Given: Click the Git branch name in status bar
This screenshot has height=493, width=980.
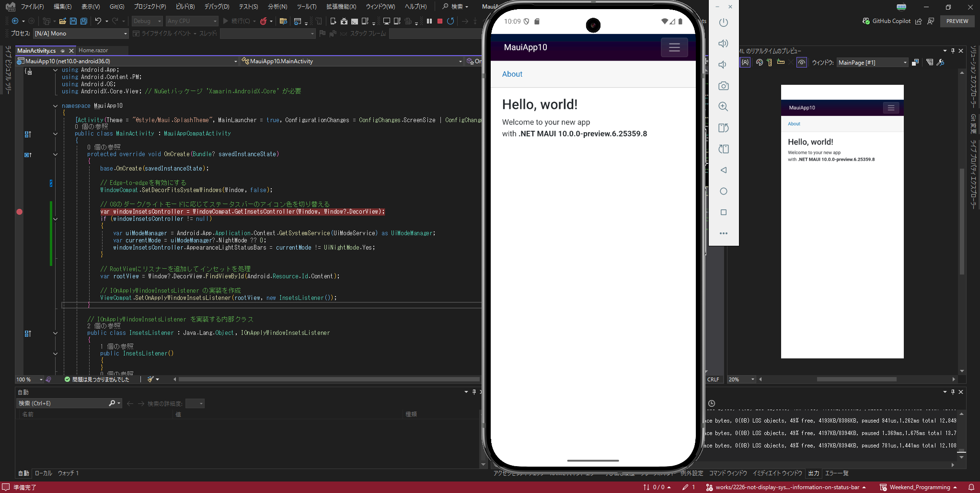Looking at the screenshot, I should tap(787, 487).
